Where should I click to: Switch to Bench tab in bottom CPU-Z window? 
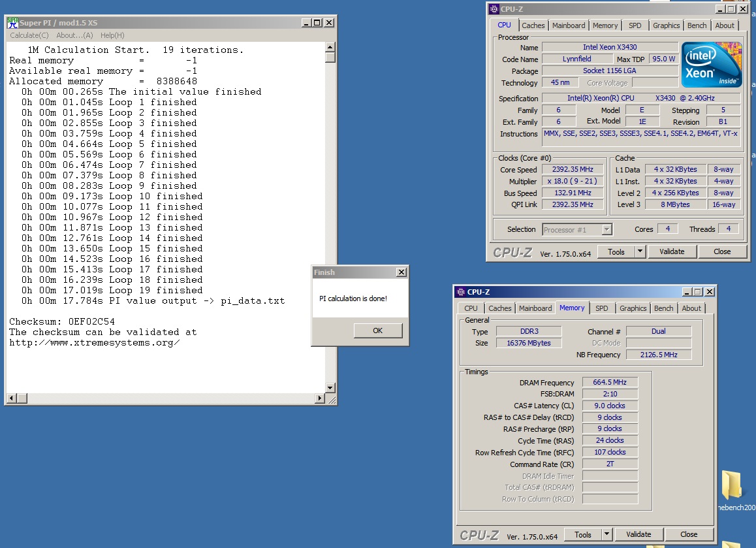tap(663, 308)
